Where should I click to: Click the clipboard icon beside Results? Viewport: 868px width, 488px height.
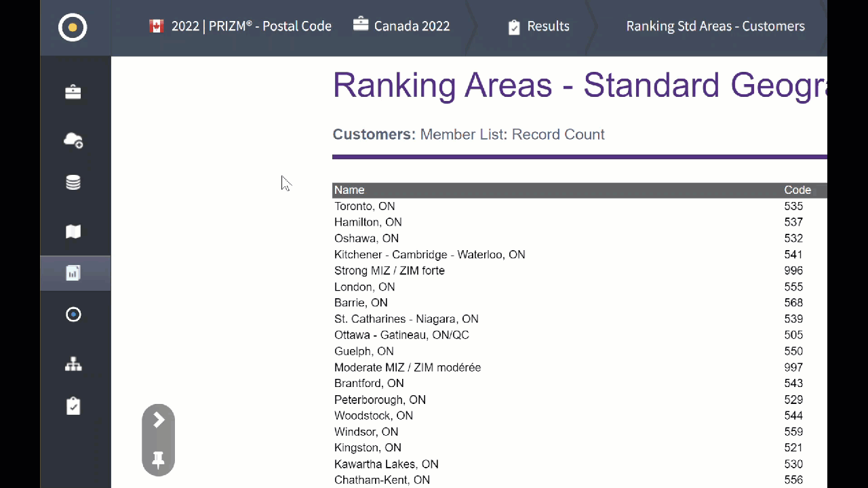514,27
